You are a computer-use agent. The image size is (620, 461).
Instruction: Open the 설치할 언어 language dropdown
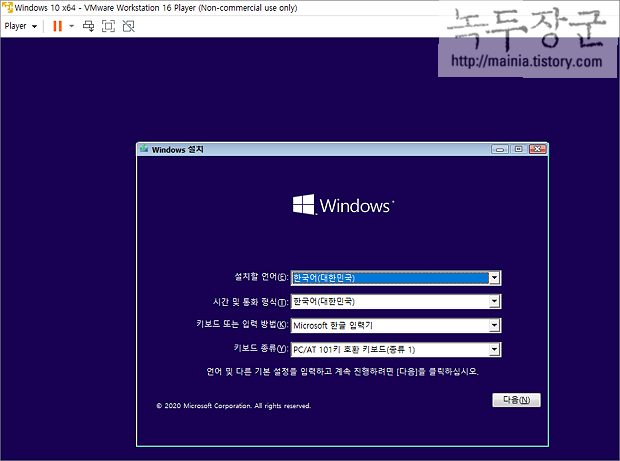pos(396,278)
